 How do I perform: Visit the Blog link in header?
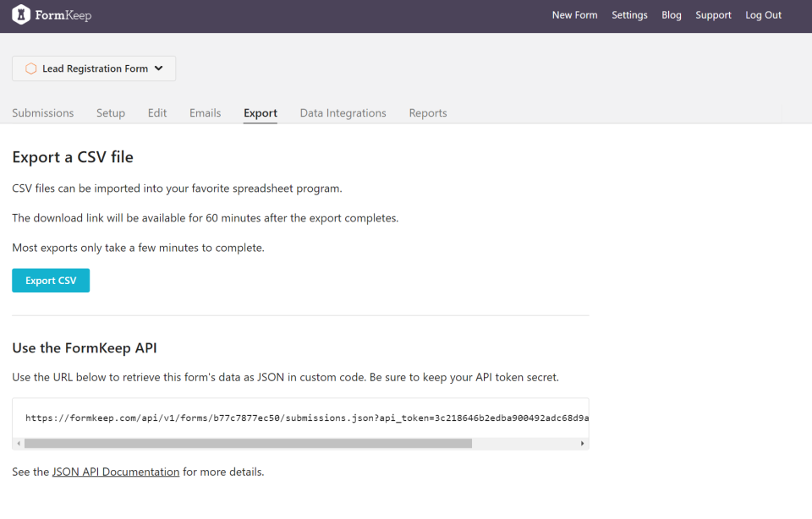[x=672, y=15]
